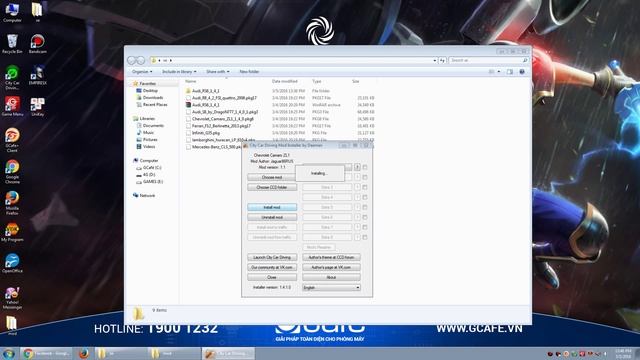
Task: Click Launch City Car Driving button
Action: coord(272,258)
